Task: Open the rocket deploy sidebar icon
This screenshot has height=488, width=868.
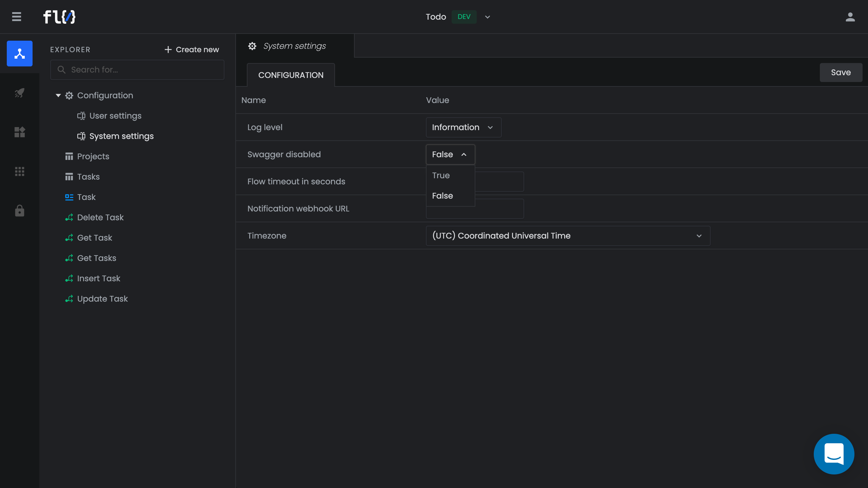Action: pyautogui.click(x=20, y=93)
